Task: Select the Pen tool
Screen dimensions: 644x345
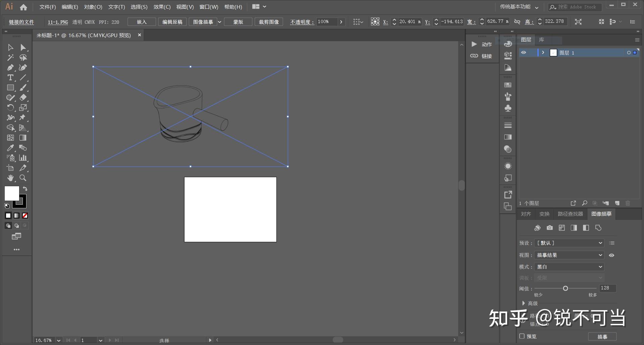Action: coord(10,68)
